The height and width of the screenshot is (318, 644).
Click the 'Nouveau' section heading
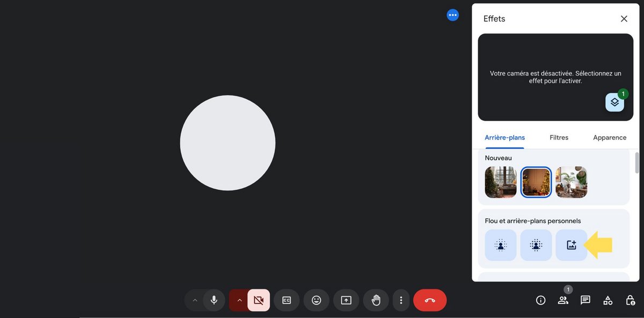point(499,158)
